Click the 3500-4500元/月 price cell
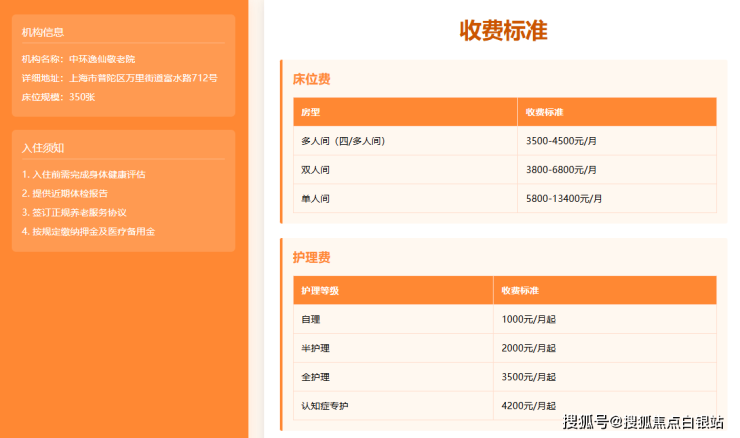The image size is (740, 438). (x=617, y=141)
